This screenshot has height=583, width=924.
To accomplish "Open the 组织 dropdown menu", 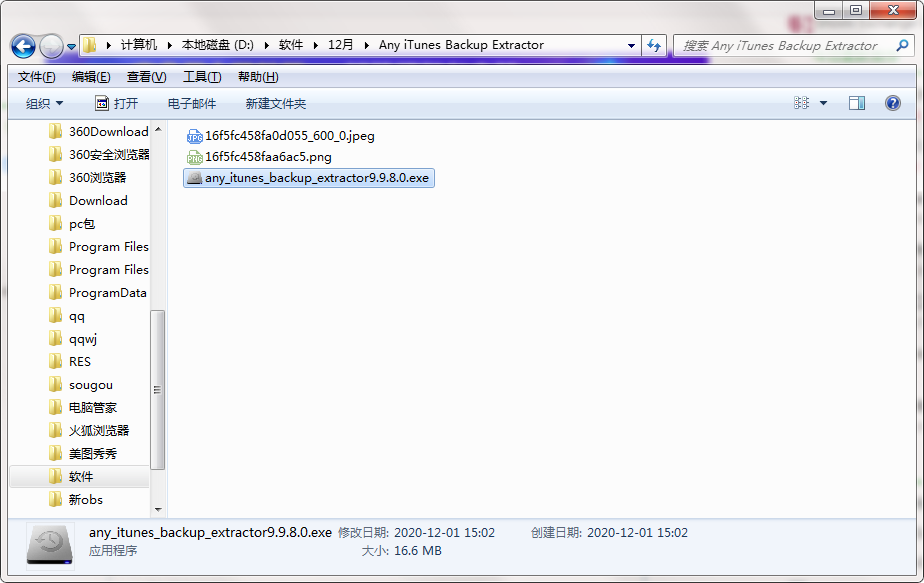I will tap(44, 104).
